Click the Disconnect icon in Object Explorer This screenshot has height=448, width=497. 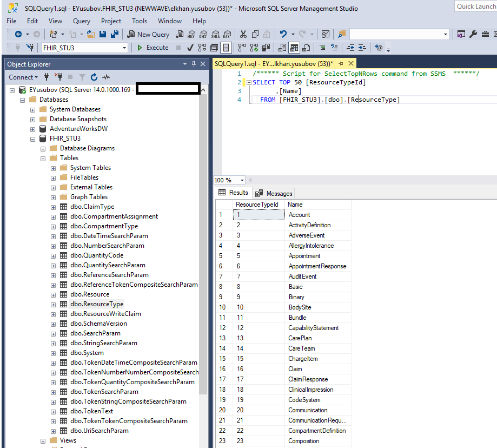[x=58, y=77]
